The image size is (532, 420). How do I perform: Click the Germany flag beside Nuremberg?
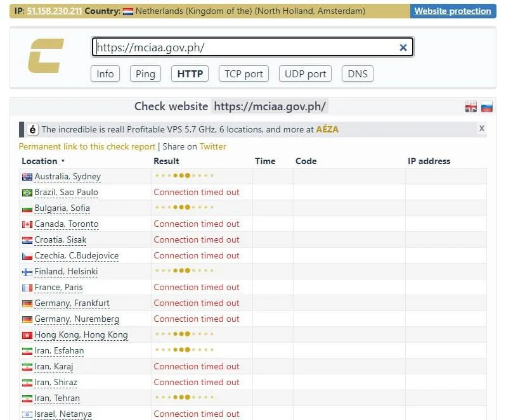pyautogui.click(x=27, y=319)
